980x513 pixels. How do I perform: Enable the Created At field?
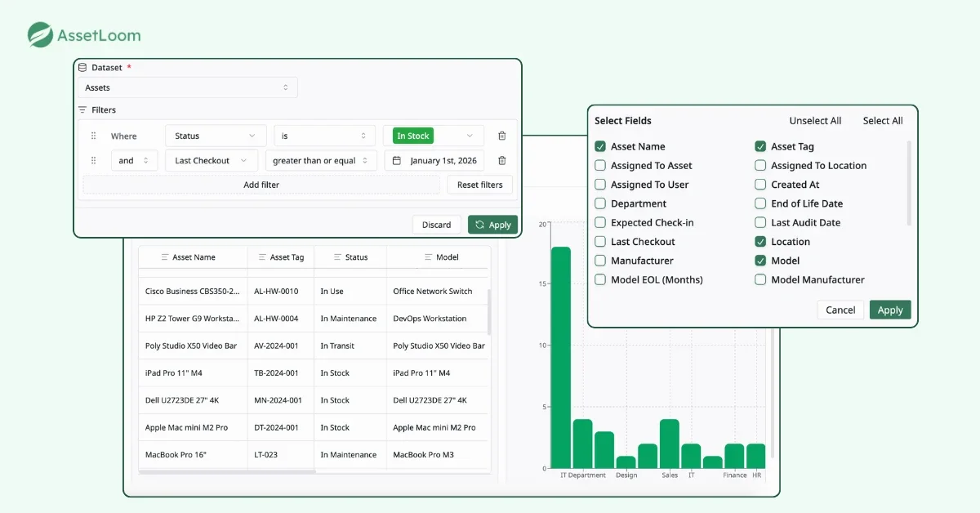pos(760,185)
